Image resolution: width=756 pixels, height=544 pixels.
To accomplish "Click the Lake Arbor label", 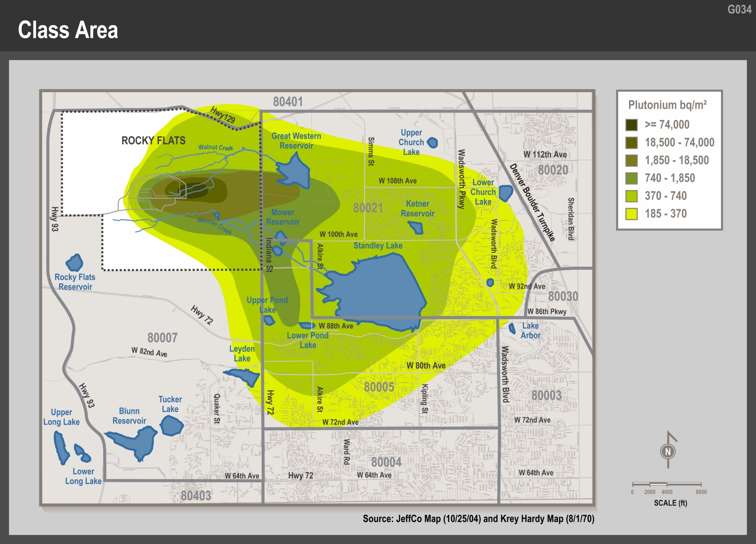I will [x=530, y=330].
